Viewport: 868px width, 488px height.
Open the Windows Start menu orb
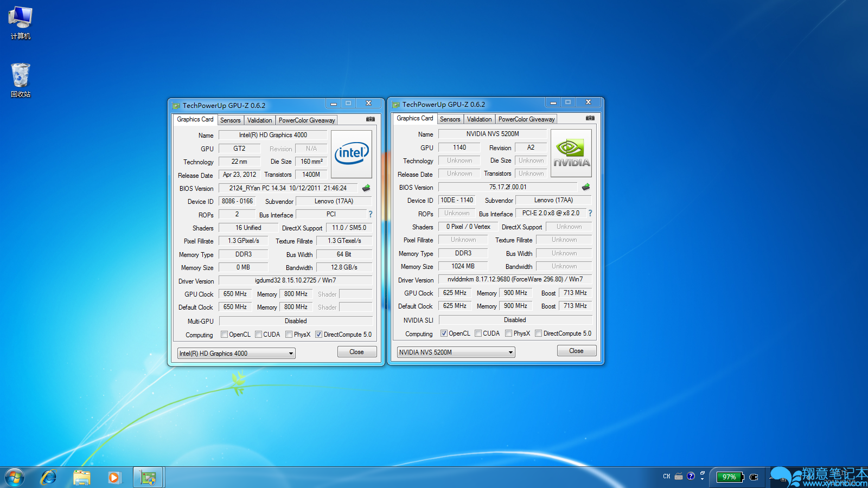(x=15, y=478)
